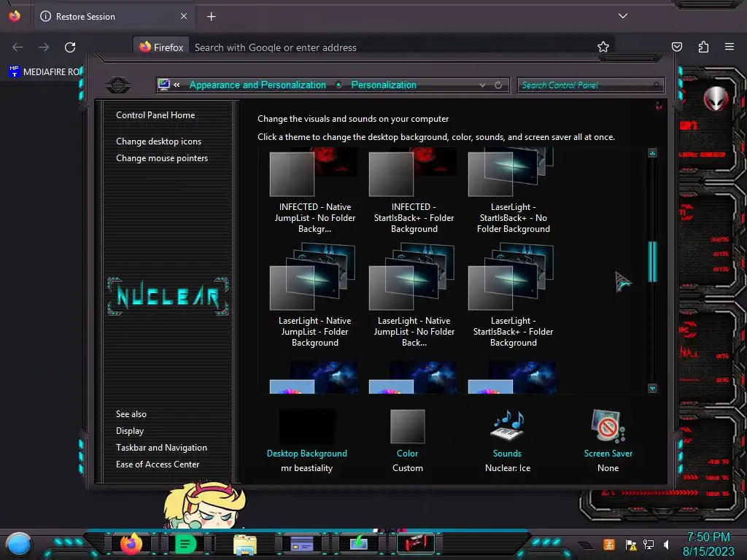This screenshot has height=560, width=747.
Task: List all tabs with the chevron button
Action: 623,16
